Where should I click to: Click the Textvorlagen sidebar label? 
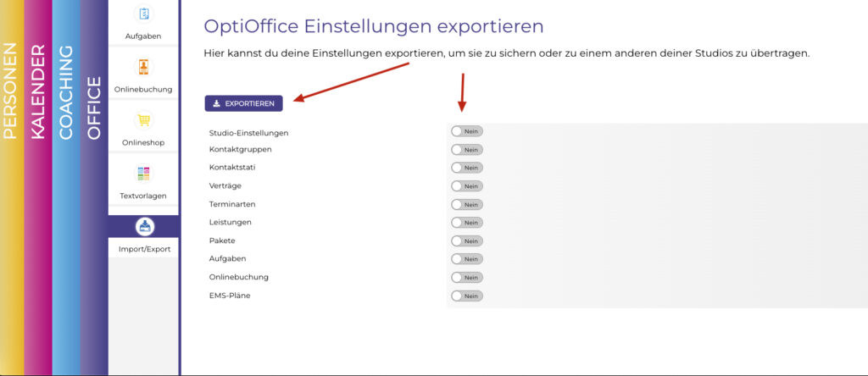[143, 196]
